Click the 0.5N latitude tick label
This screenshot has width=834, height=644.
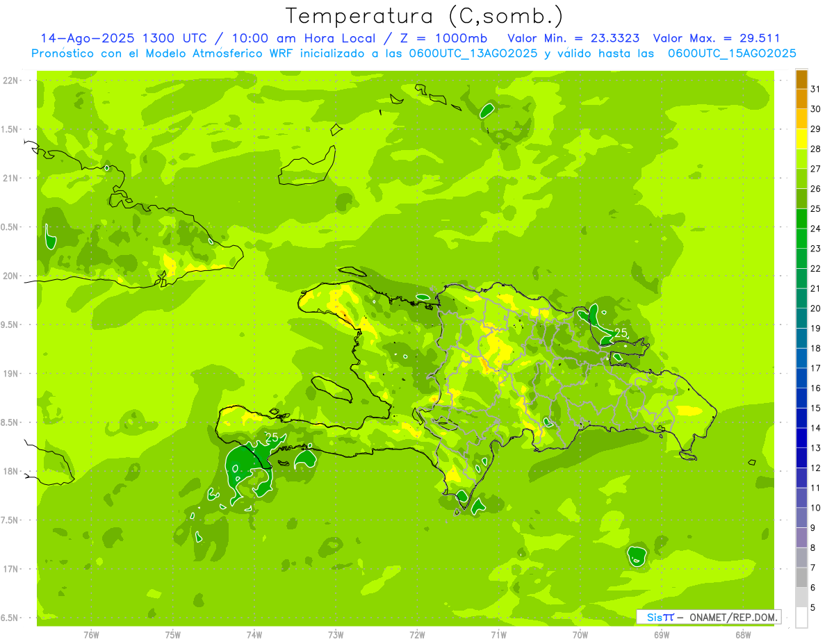11,227
